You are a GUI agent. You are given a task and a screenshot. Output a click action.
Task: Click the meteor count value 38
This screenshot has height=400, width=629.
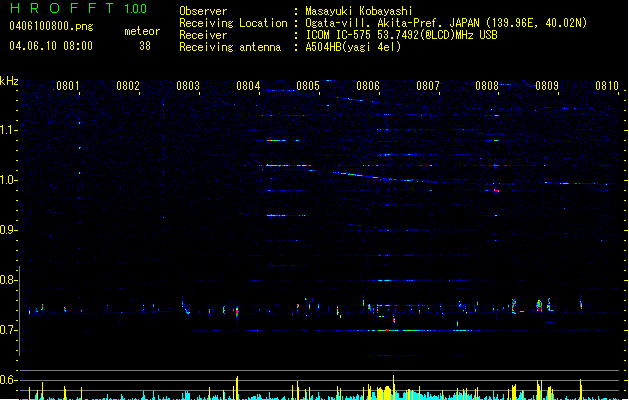[x=145, y=46]
